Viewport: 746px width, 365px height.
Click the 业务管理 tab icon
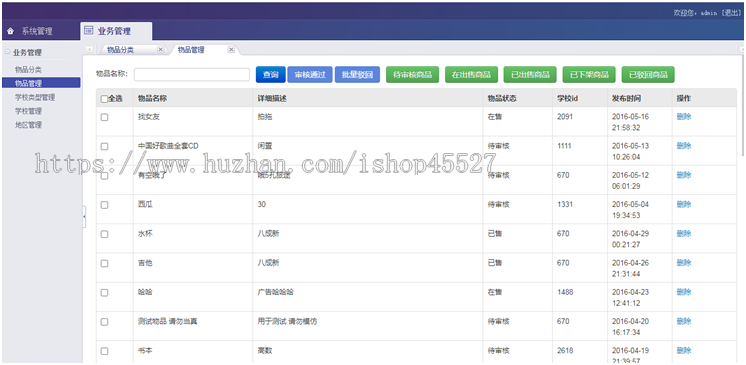tap(88, 31)
